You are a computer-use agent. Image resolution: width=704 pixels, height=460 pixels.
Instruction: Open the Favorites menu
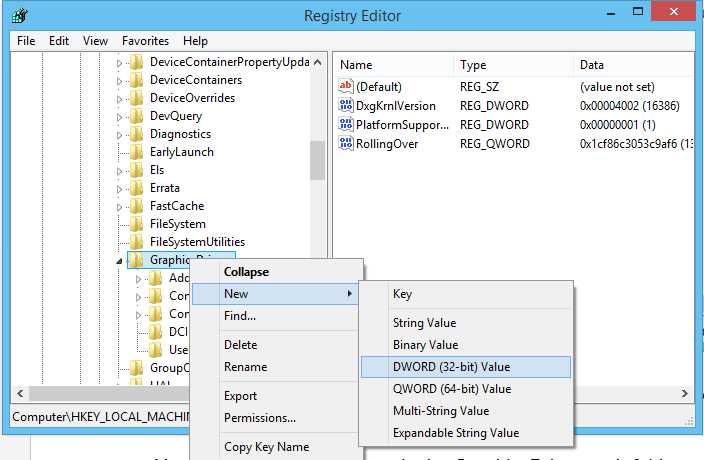[x=145, y=41]
